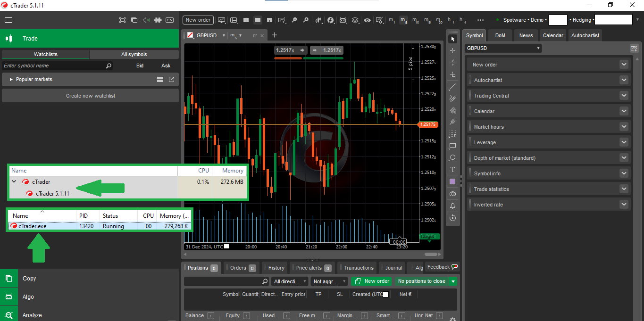
Task: Select the ellipse shape tool
Action: (453, 157)
